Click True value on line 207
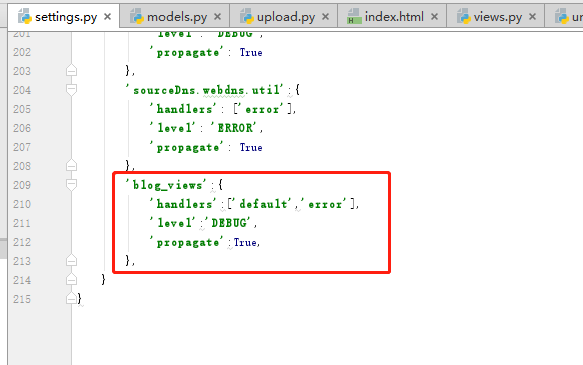 point(251,148)
